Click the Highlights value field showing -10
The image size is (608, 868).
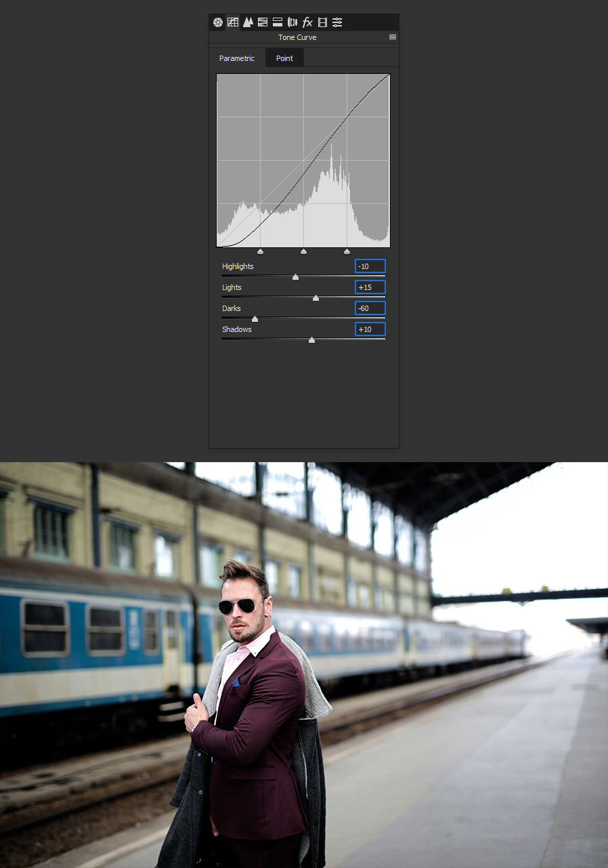(370, 266)
